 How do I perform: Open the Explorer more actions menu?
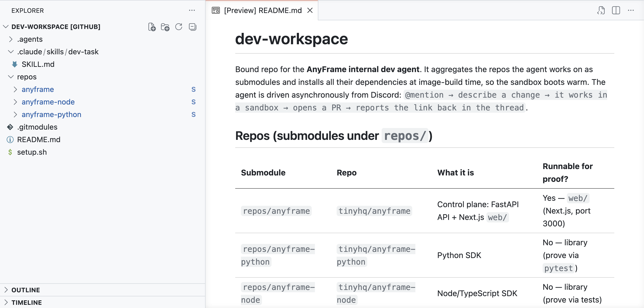pos(192,10)
